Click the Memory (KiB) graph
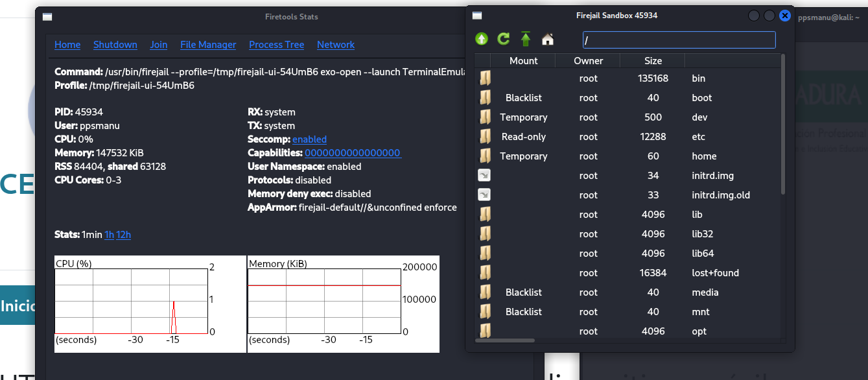Viewport: 868px width, 380px height. click(x=324, y=302)
